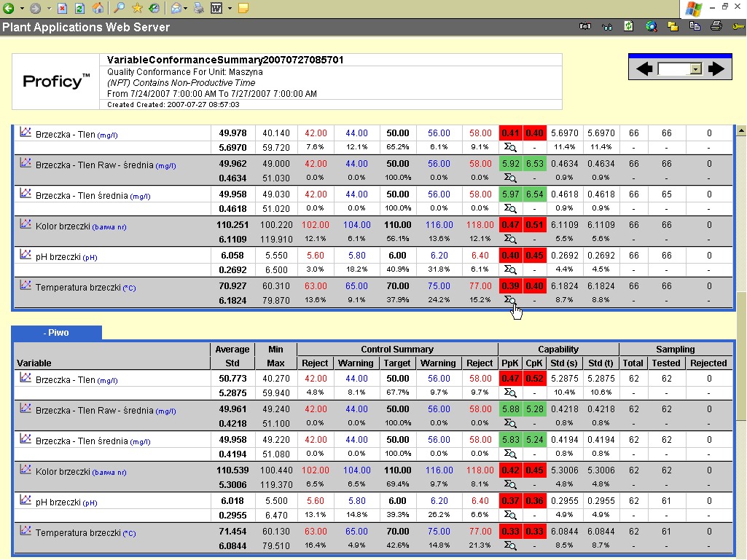Stop page loading with the Stop icon
The image size is (747, 560).
(x=63, y=8)
